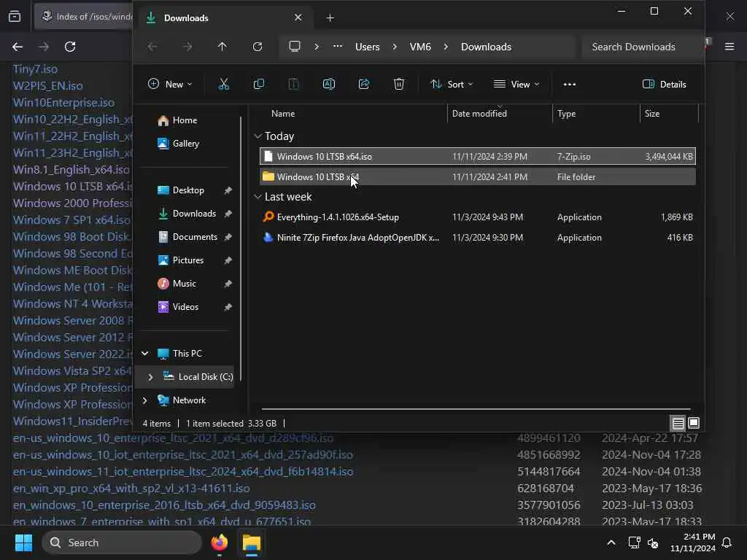Collapse the This PC tree node
Screen dimensions: 747x560
point(145,354)
